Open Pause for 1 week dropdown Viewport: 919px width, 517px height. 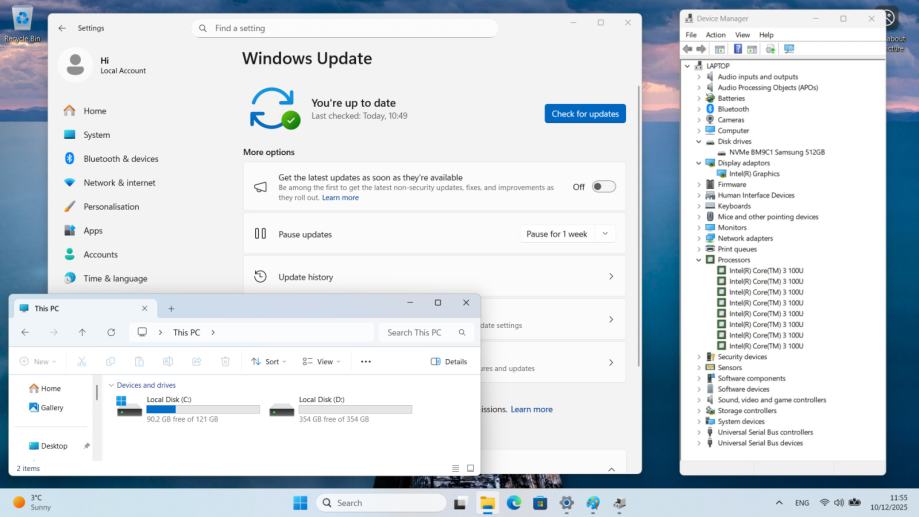coord(567,234)
